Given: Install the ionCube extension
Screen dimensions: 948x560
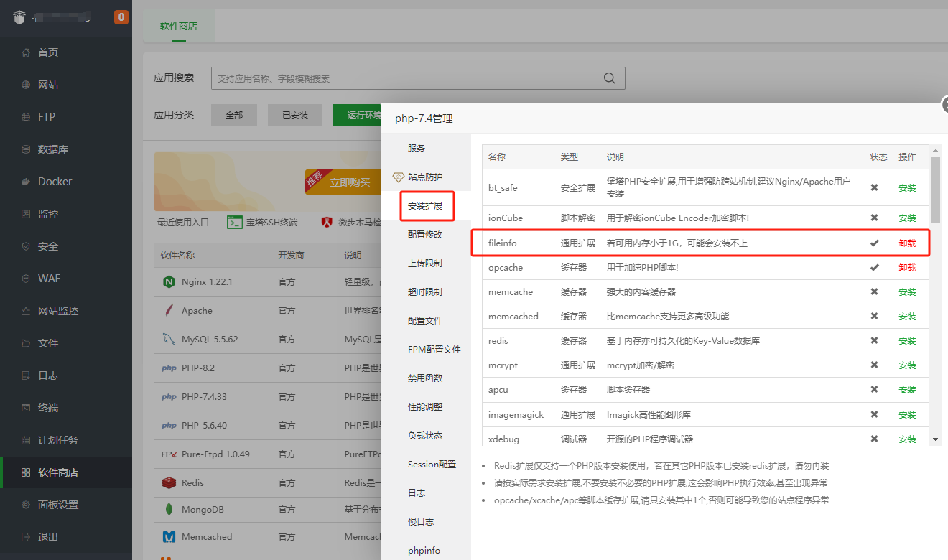Looking at the screenshot, I should [x=907, y=218].
